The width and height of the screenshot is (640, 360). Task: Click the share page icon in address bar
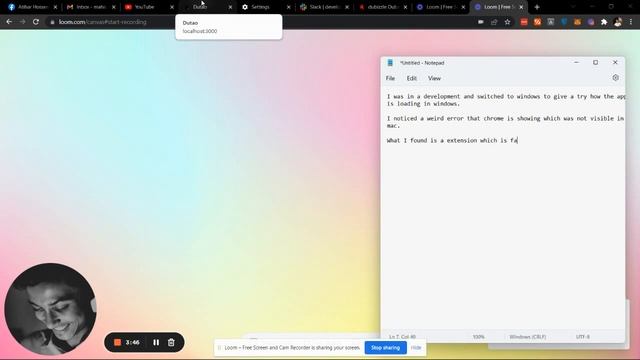coord(494,22)
